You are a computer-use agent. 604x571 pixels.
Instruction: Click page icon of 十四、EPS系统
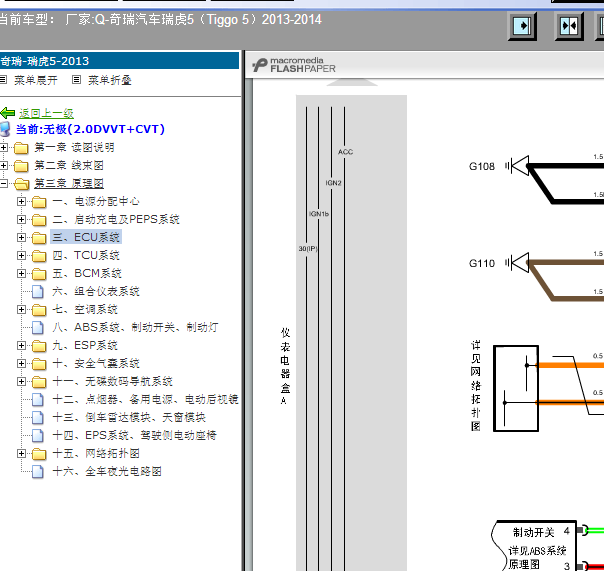coord(38,435)
